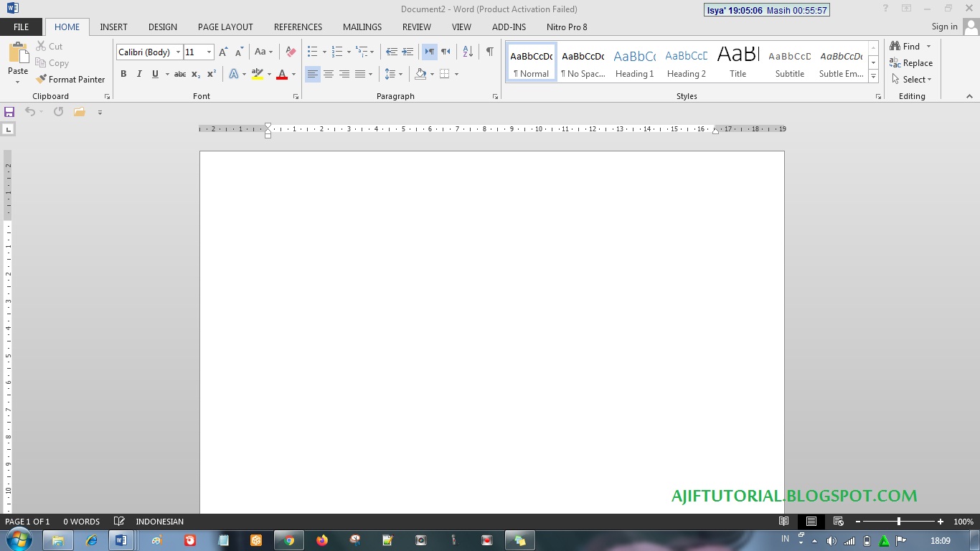This screenshot has height=551, width=980.
Task: Enable numbered list
Action: [337, 52]
